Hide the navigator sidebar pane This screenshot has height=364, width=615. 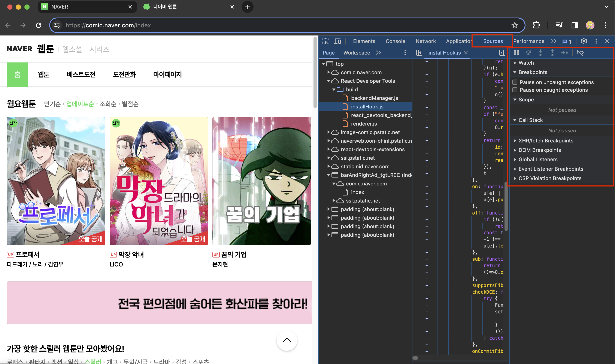point(419,53)
